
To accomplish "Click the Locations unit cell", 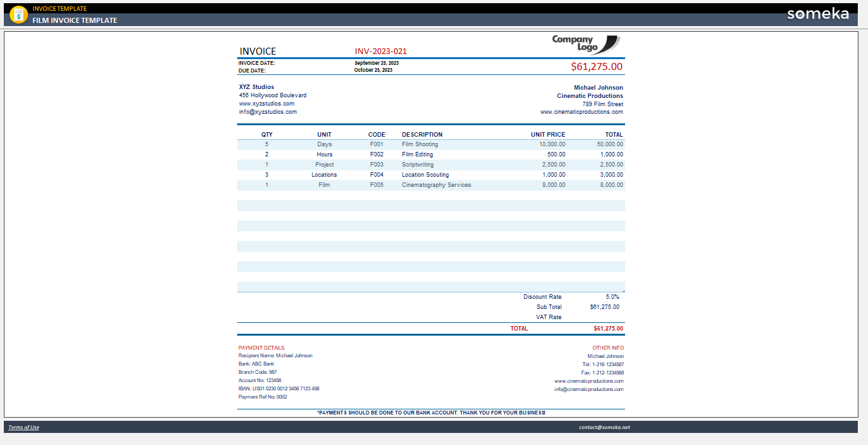I will (x=324, y=175).
